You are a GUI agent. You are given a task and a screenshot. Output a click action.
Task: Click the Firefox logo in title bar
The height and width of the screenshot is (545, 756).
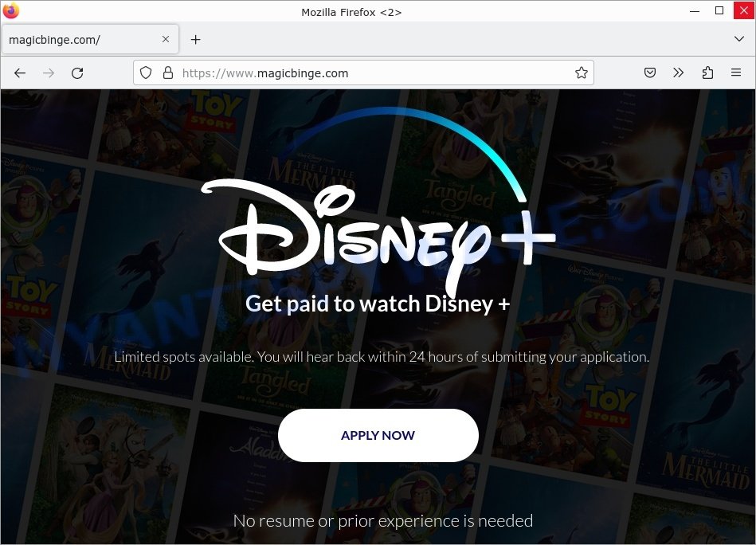point(10,10)
